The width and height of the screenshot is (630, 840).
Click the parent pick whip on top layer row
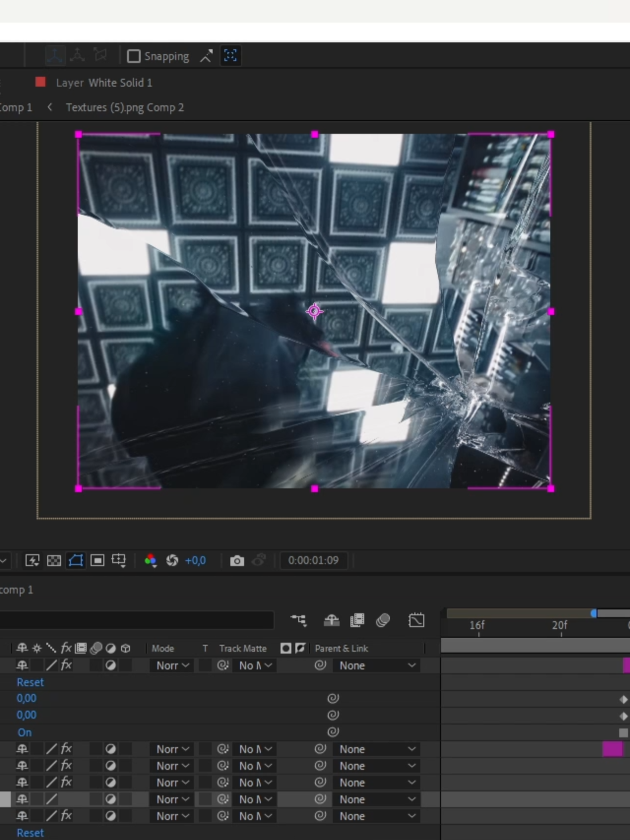click(320, 665)
